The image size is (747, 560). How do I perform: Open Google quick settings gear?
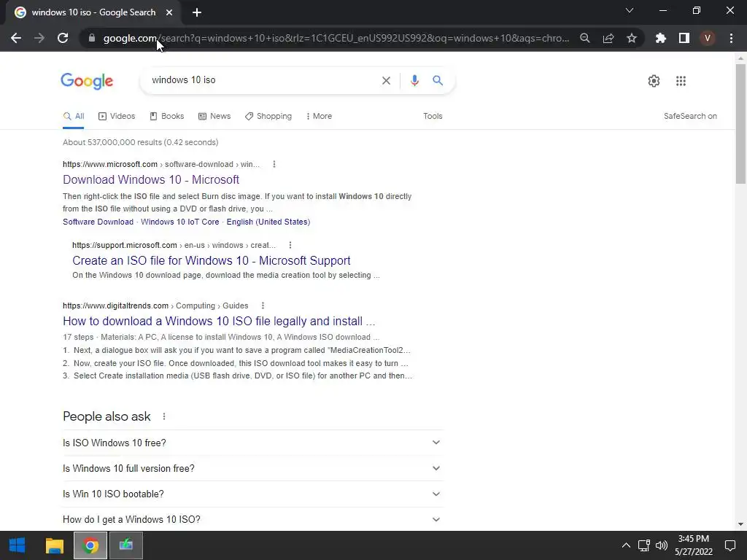click(x=654, y=81)
